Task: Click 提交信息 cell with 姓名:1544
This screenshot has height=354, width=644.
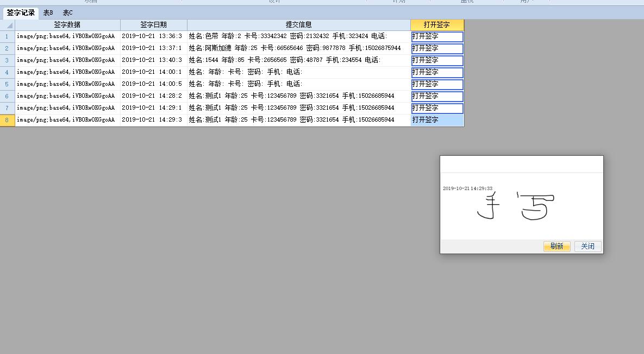Action: 298,60
